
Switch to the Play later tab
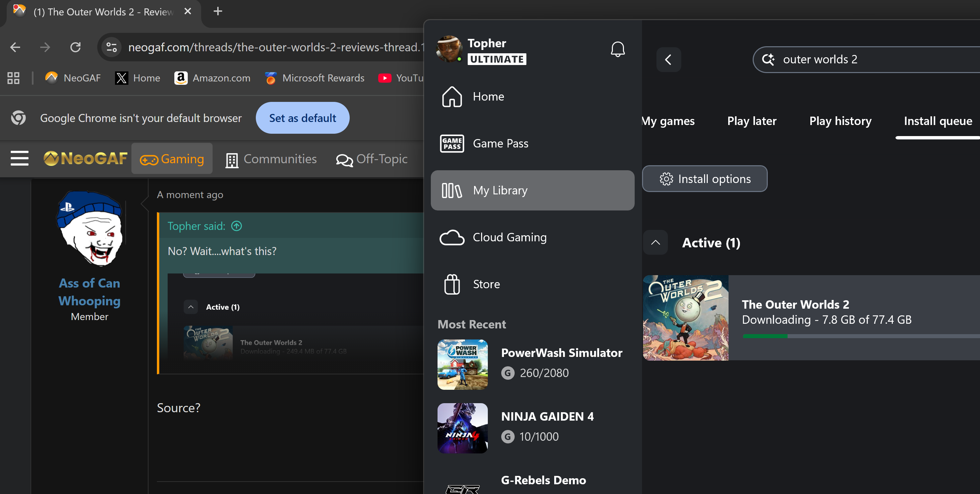(x=751, y=121)
